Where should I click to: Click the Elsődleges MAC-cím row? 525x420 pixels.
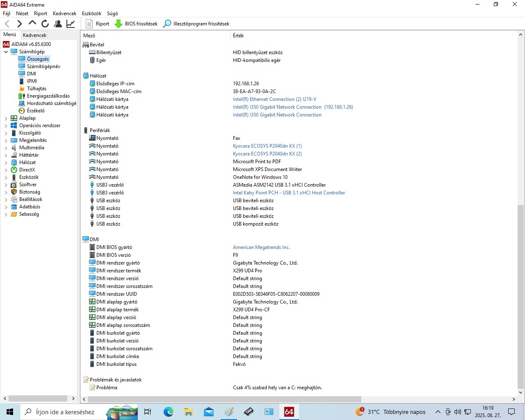click(299, 91)
